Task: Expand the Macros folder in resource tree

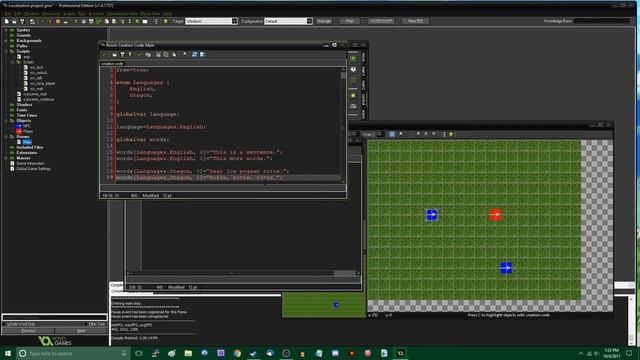Action: point(6,158)
